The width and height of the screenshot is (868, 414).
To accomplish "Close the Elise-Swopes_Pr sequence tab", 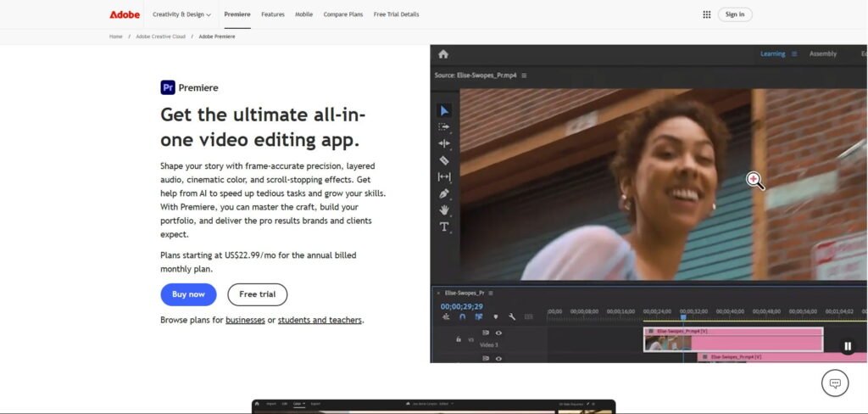I will (x=438, y=294).
